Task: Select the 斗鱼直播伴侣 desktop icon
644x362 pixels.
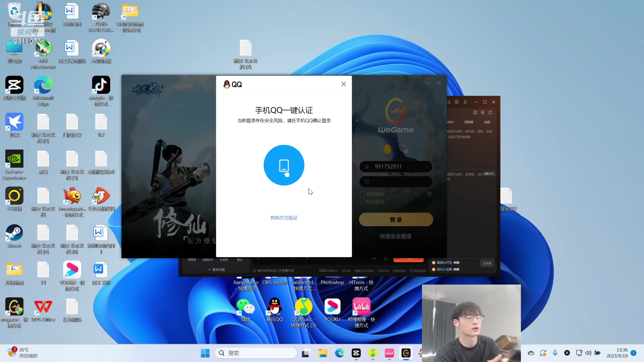Action: tap(101, 199)
